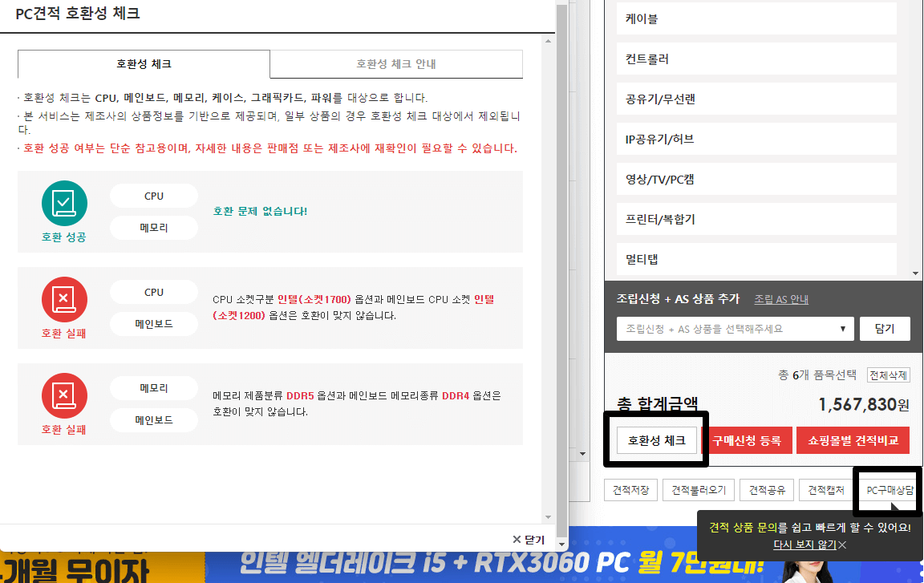
Task: Click the 다시 보지 않기 link
Action: 804,545
